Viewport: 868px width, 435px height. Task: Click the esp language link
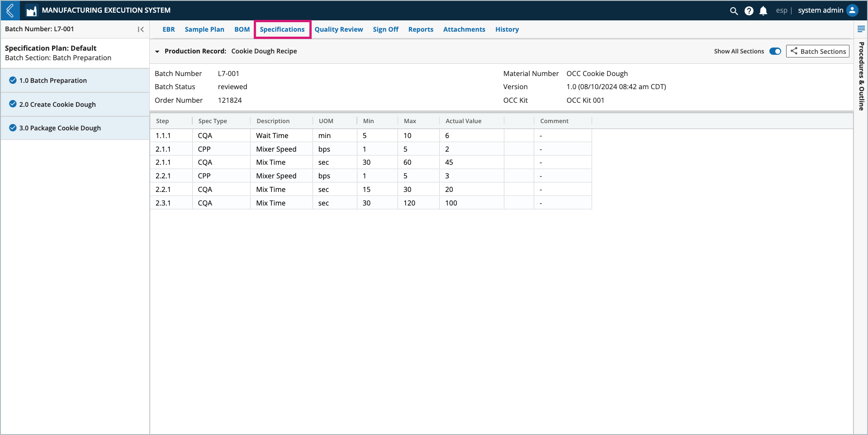coord(782,10)
